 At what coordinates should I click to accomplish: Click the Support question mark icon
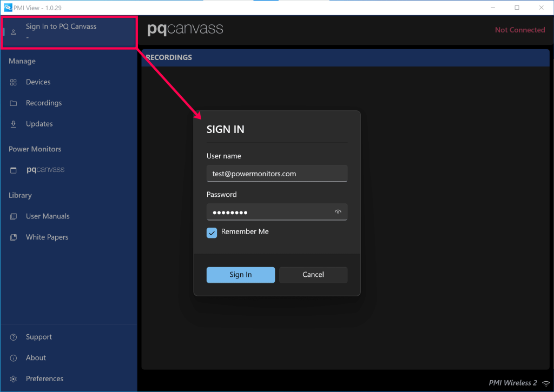click(x=14, y=337)
